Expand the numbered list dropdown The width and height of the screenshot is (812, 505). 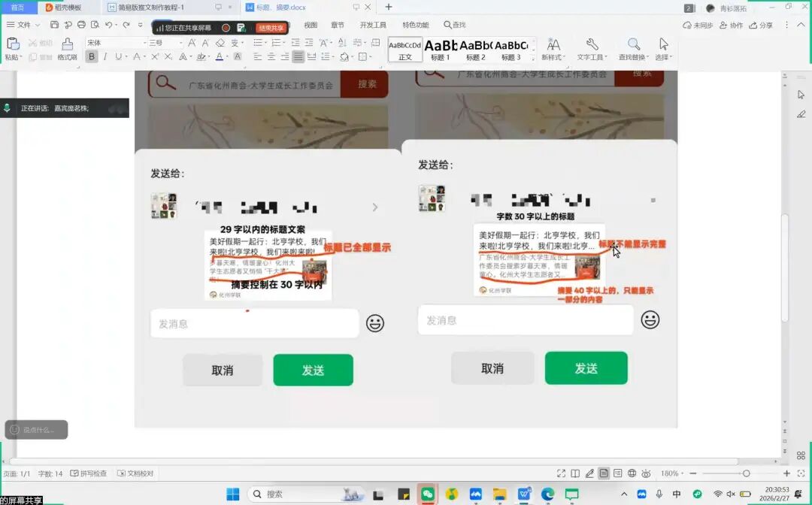pos(283,42)
